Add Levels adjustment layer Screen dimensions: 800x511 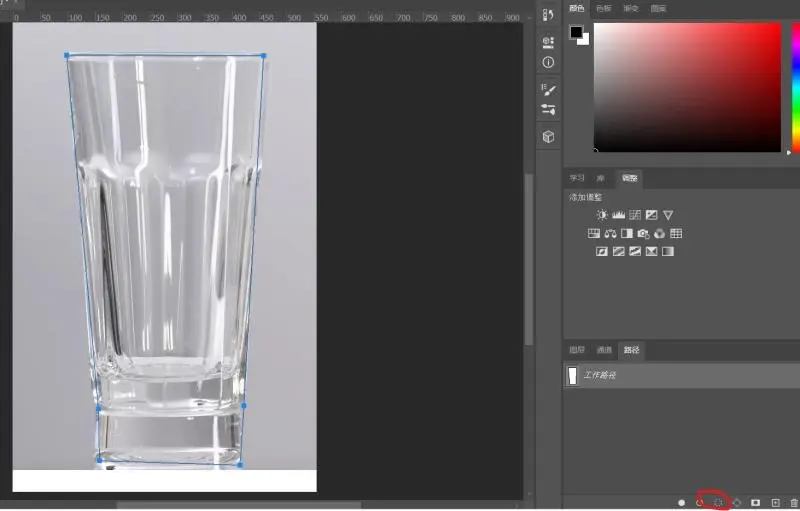pyautogui.click(x=618, y=215)
